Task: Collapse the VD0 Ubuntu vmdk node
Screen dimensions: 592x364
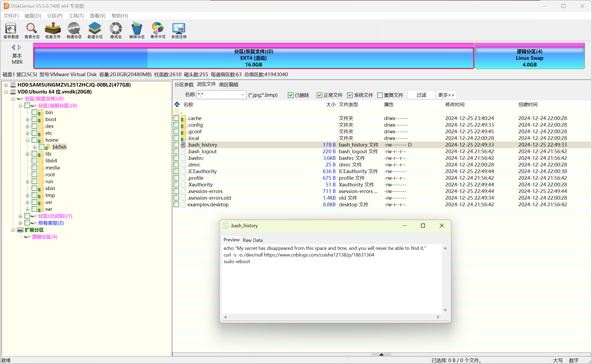Action: pos(6,92)
